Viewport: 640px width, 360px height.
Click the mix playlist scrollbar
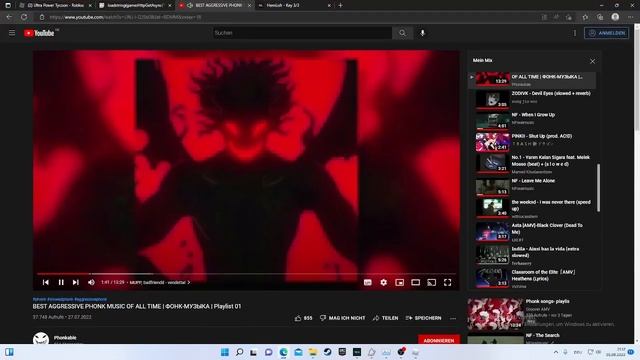pyautogui.click(x=598, y=188)
